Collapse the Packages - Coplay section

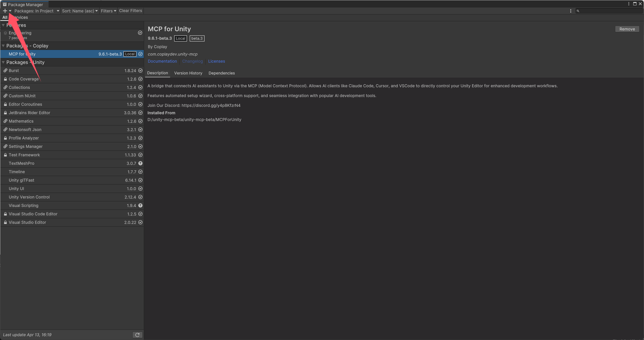point(3,46)
